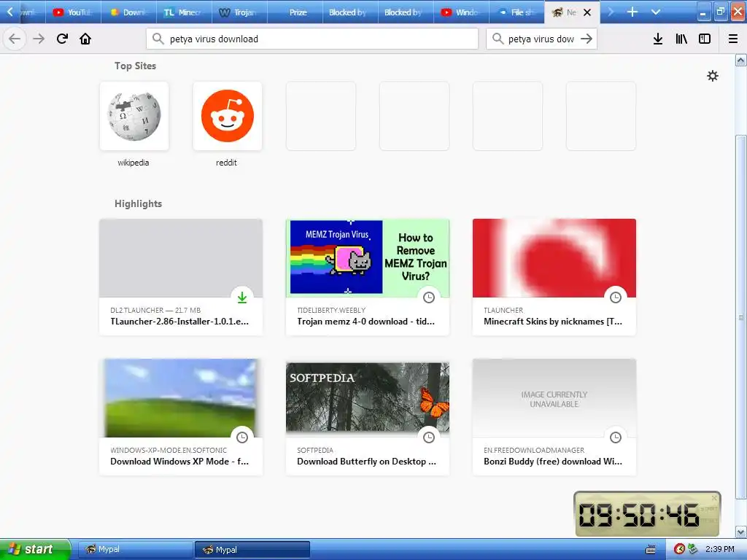Click the Highlights section heading
The image size is (747, 560).
[x=138, y=204]
